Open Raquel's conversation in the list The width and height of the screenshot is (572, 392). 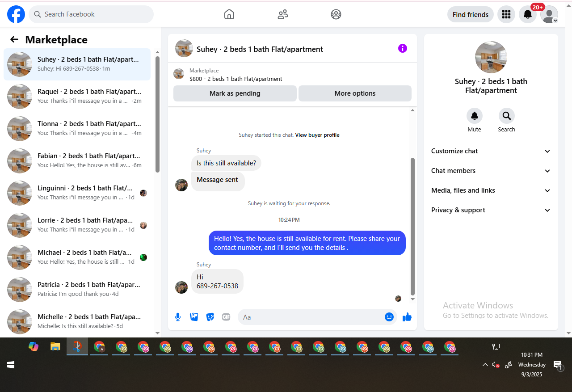point(77,97)
